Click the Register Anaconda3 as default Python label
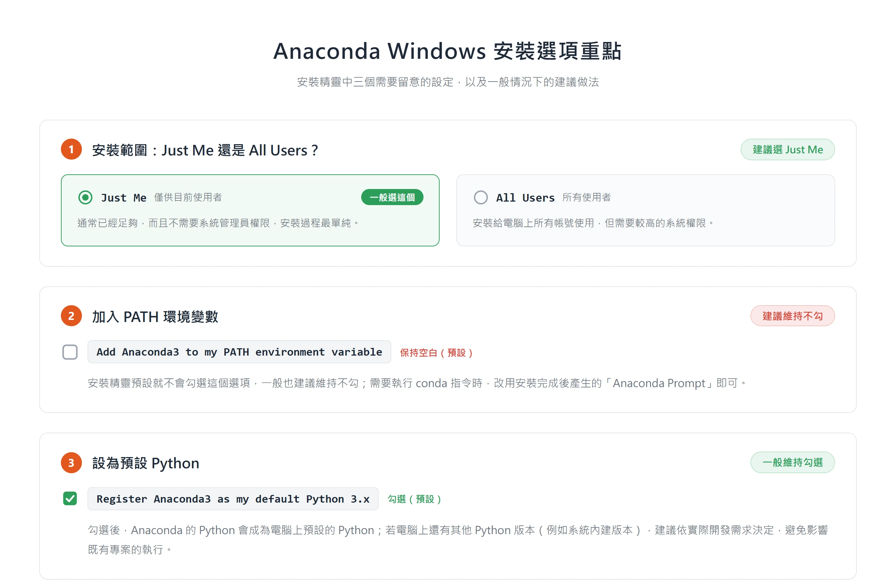 233,499
